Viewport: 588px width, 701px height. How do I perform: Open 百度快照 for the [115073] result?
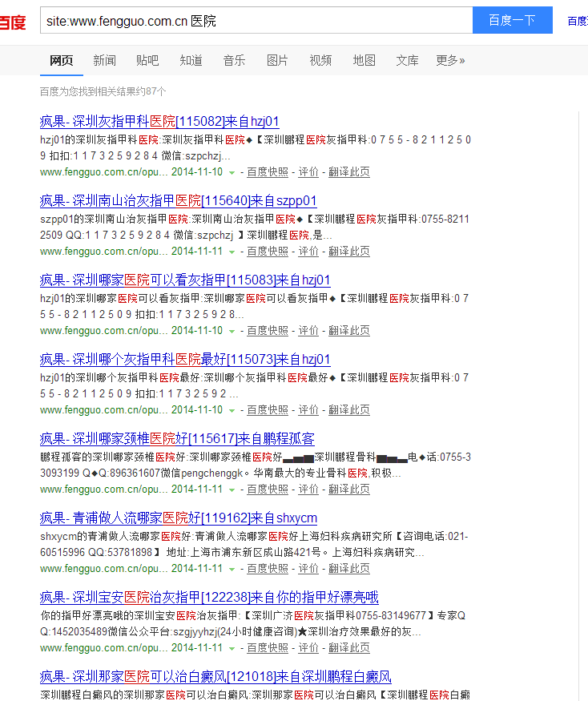tap(268, 410)
